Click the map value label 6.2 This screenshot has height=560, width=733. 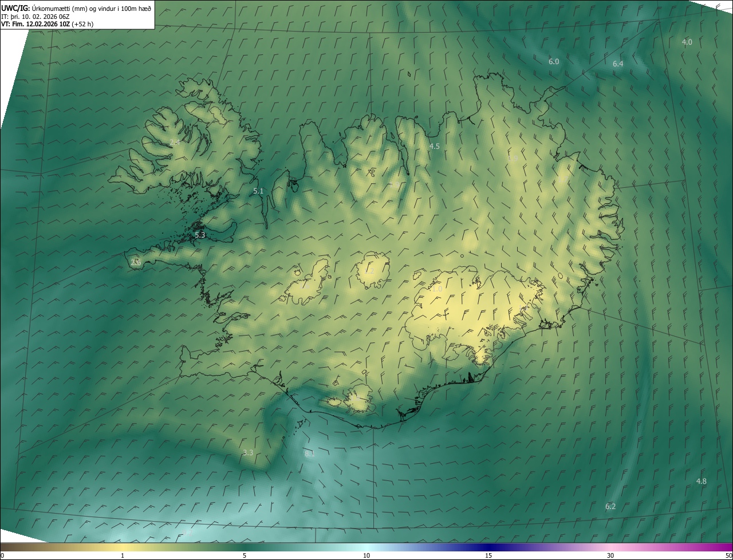click(610, 507)
